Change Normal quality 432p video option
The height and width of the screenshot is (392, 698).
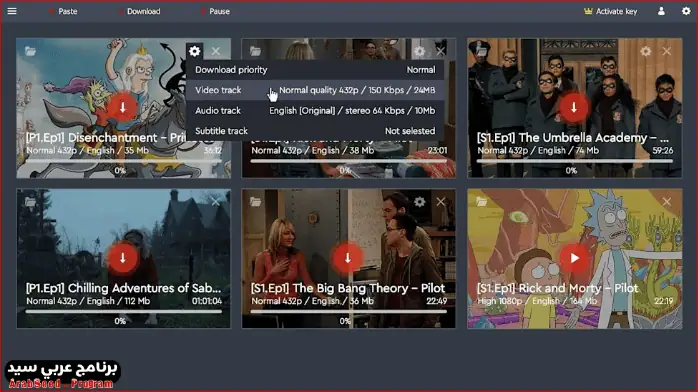(x=357, y=90)
